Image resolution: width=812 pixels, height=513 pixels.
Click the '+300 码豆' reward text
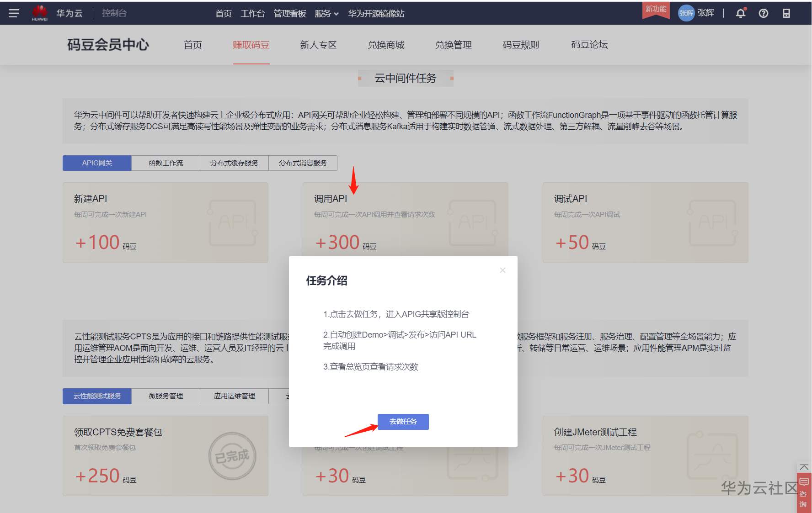[x=346, y=242]
